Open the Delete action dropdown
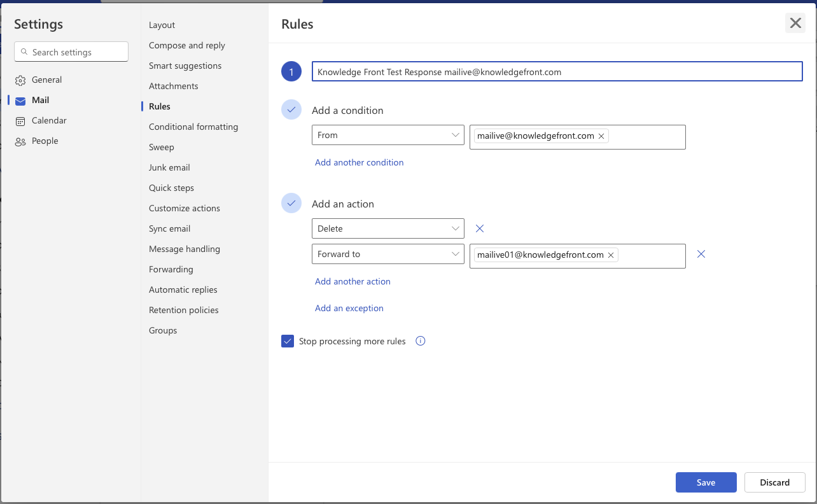The height and width of the screenshot is (504, 817). point(388,228)
